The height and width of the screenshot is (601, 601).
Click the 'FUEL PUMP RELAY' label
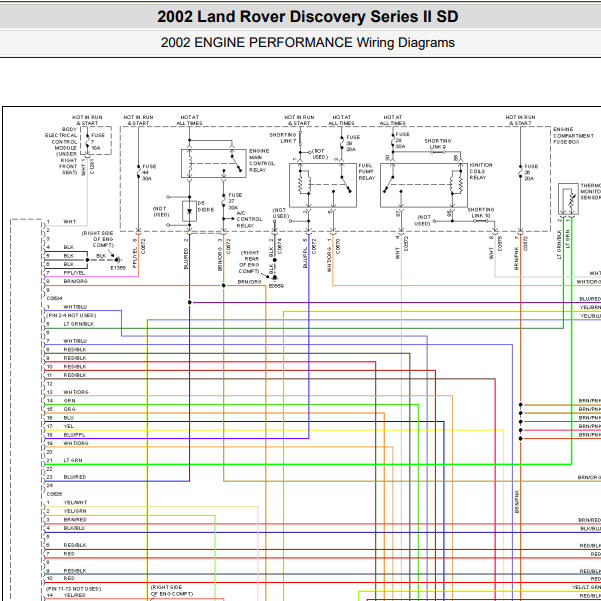click(x=366, y=172)
